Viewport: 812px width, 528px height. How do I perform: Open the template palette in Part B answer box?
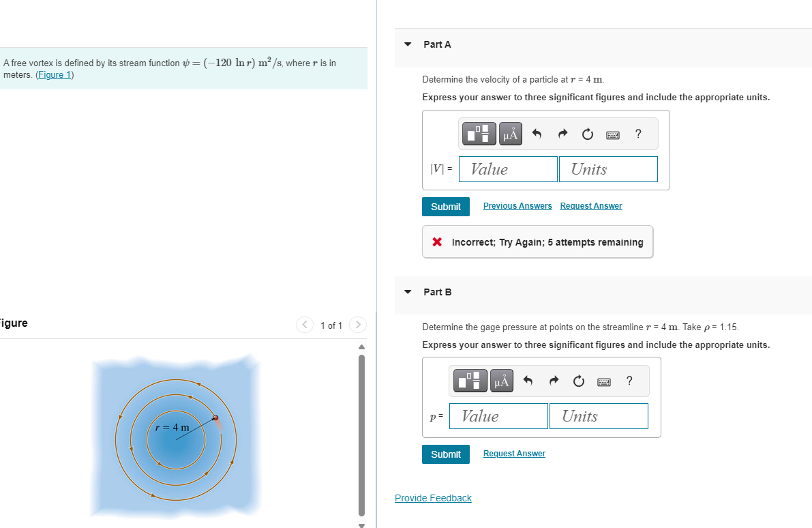tap(470, 381)
